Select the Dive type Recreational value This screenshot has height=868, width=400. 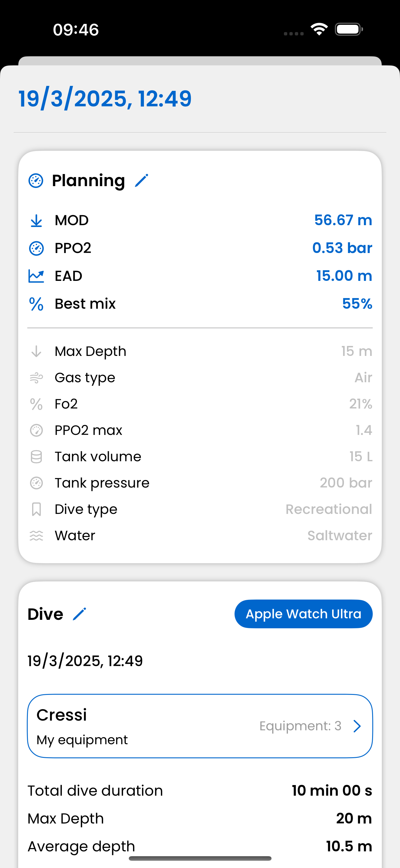[328, 509]
